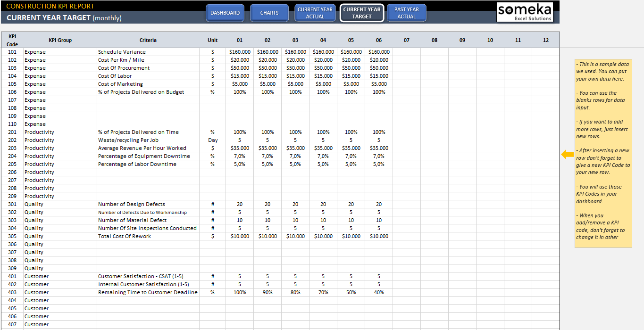
Task: Open the Dashboard page
Action: tap(225, 13)
